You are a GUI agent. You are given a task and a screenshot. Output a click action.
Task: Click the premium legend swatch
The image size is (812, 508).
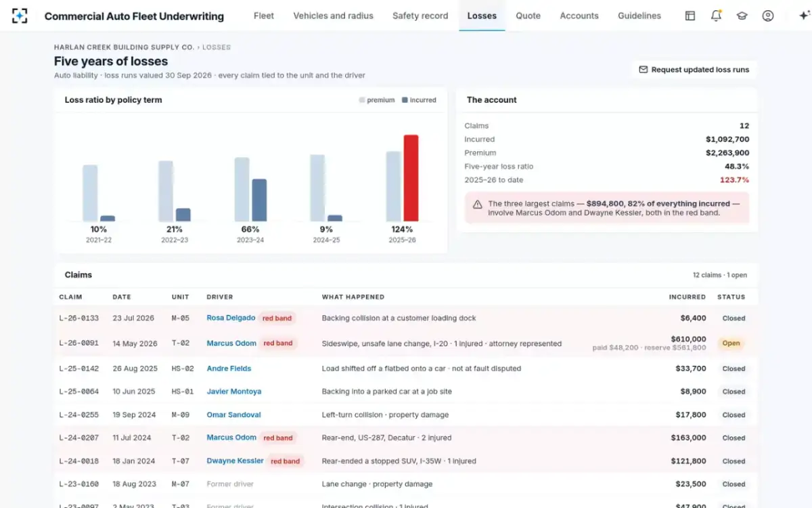tap(362, 100)
